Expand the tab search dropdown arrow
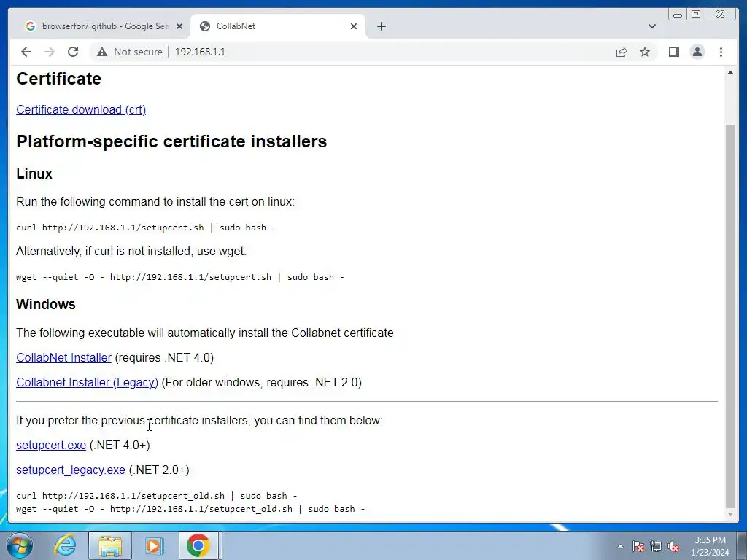This screenshot has height=560, width=747. coord(651,26)
